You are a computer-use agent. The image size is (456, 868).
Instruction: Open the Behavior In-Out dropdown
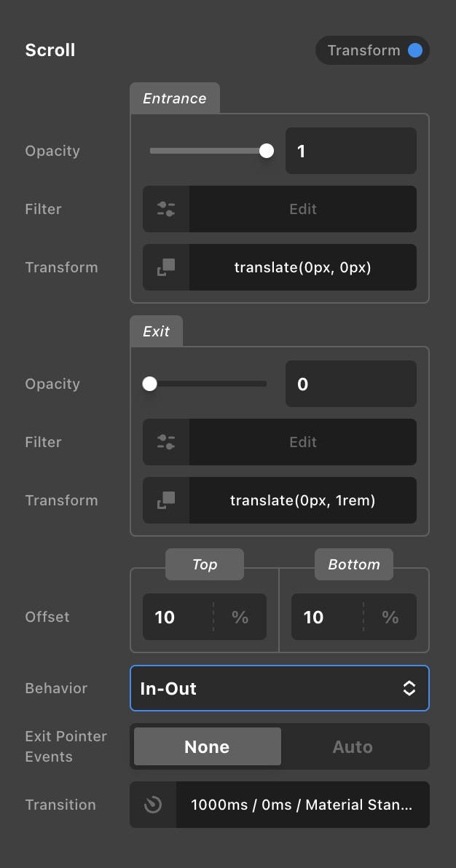(x=280, y=688)
